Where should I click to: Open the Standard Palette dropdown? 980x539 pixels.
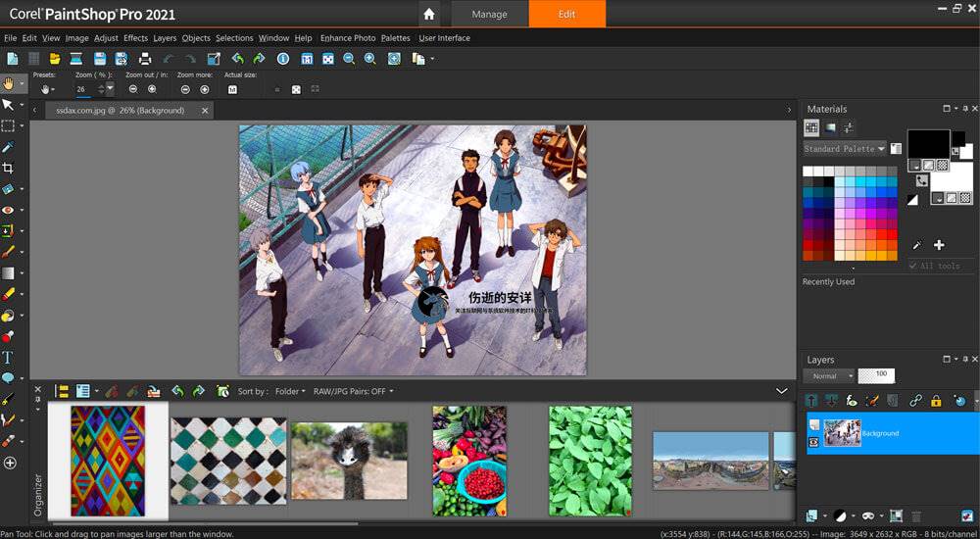coord(845,148)
